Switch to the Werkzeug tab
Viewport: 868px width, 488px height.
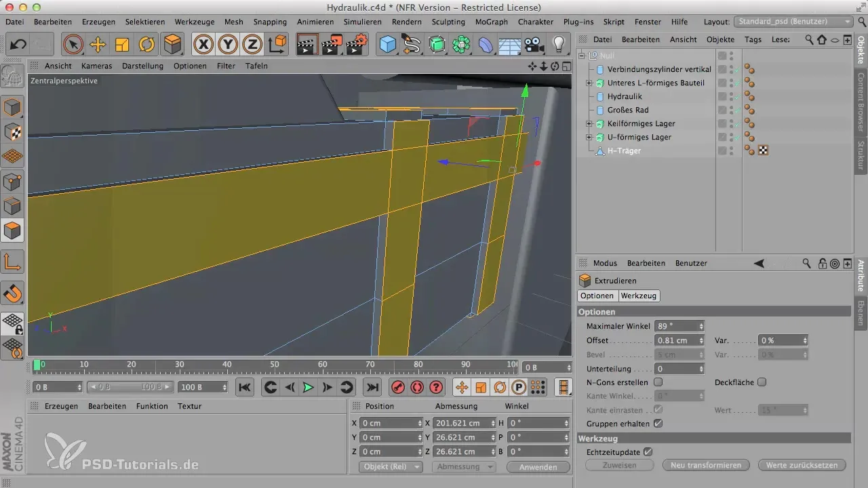[638, 296]
